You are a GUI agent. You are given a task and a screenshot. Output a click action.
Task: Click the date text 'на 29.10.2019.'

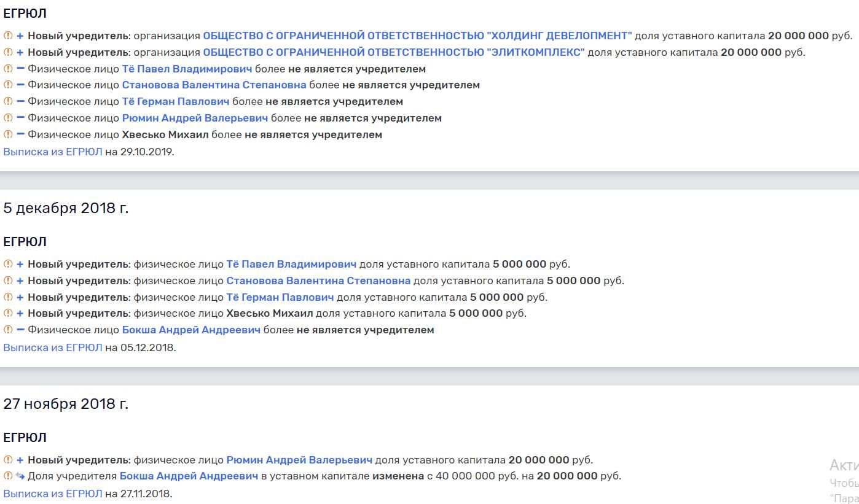(x=139, y=152)
